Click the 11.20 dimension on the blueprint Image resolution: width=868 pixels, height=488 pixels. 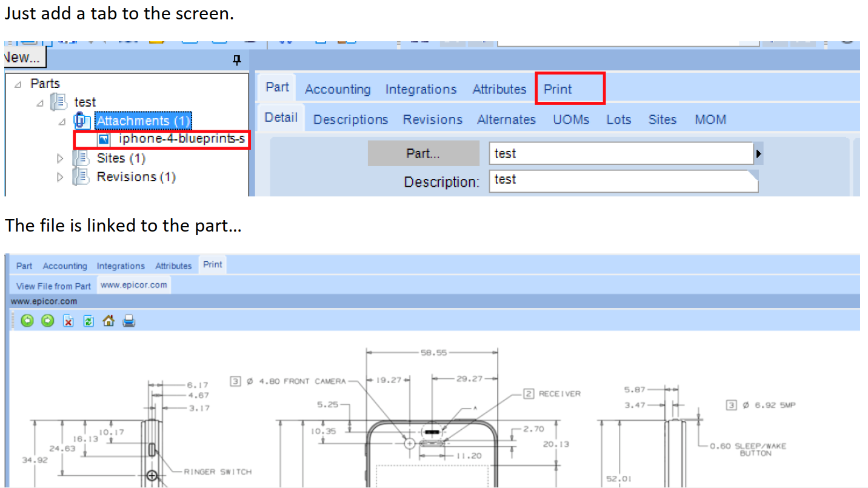(x=468, y=455)
